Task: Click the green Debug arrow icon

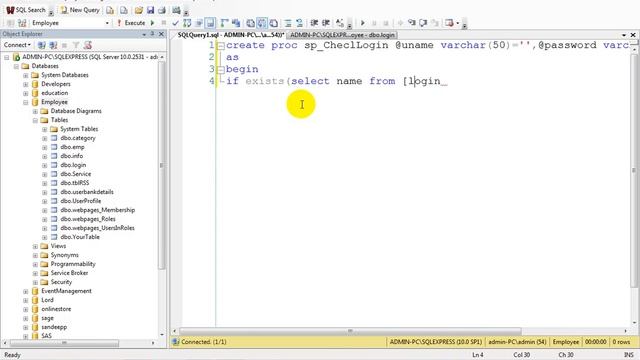Action: [x=153, y=23]
